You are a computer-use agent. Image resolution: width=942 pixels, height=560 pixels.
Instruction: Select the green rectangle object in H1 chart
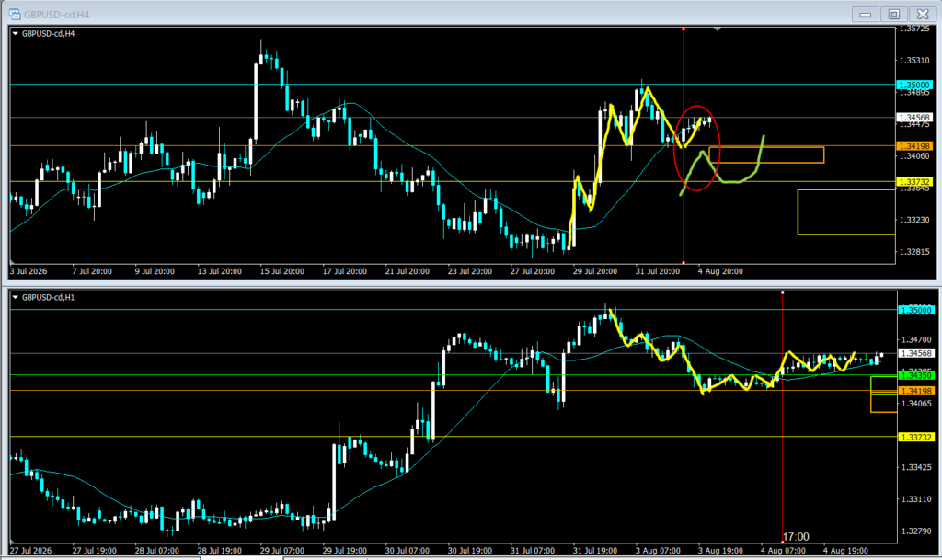click(884, 384)
